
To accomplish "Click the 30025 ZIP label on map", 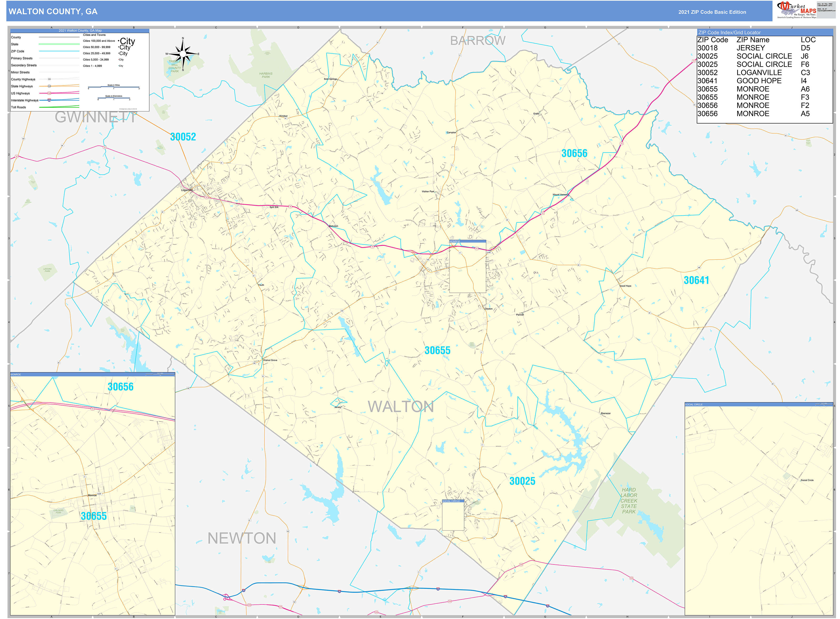I will pyautogui.click(x=522, y=481).
